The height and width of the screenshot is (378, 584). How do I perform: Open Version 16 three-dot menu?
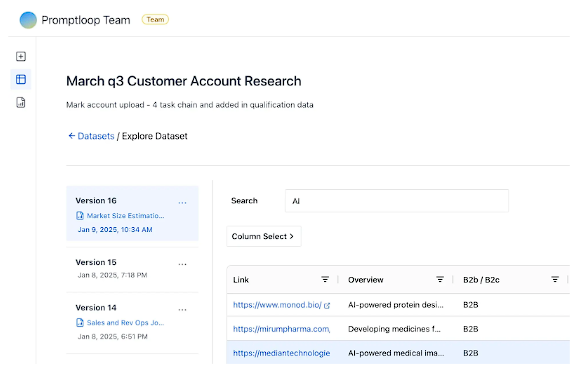[182, 203]
